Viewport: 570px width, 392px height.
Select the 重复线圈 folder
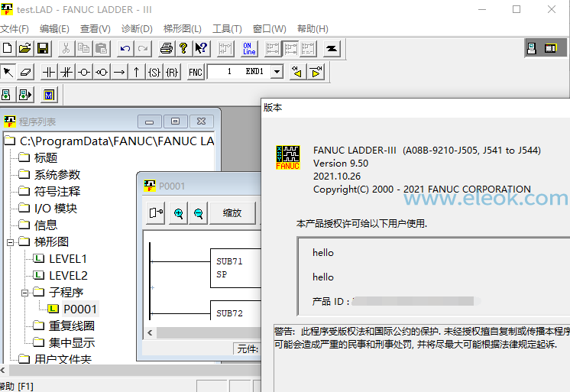click(x=72, y=326)
